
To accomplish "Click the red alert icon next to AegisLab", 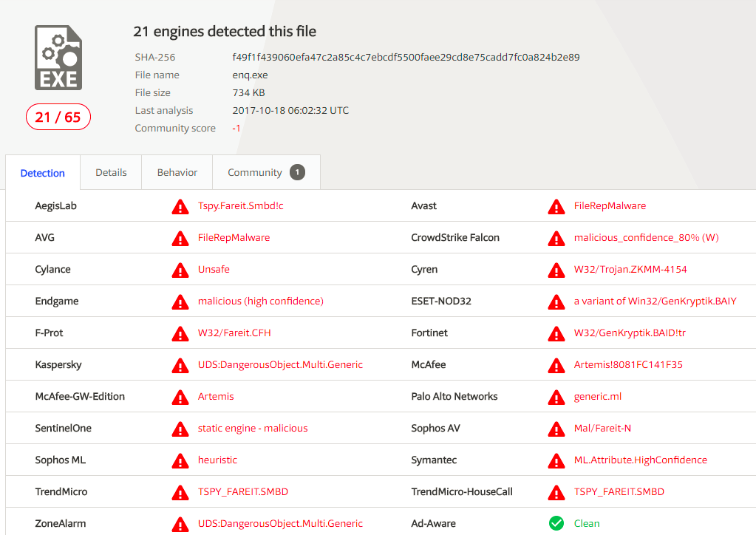I will click(180, 207).
